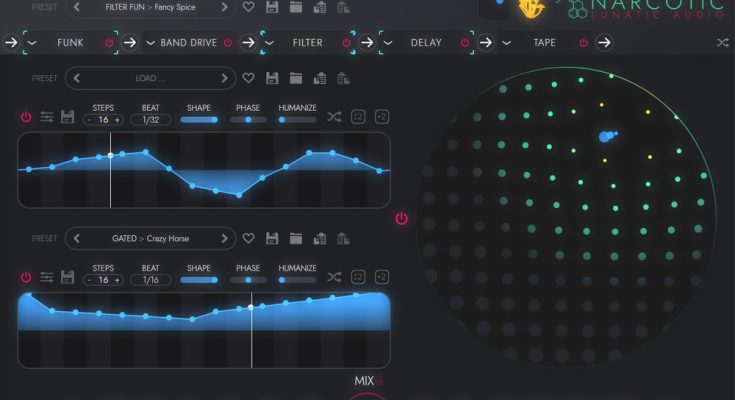Screen dimensions: 735x400
Task: Open the 1/32 BEAT value selector
Action: [x=151, y=119]
